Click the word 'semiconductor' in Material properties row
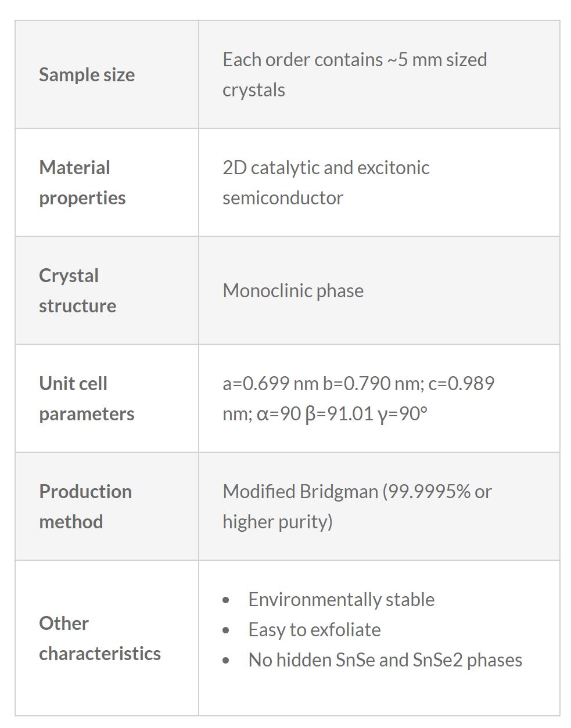The width and height of the screenshot is (571, 728). tap(283, 198)
